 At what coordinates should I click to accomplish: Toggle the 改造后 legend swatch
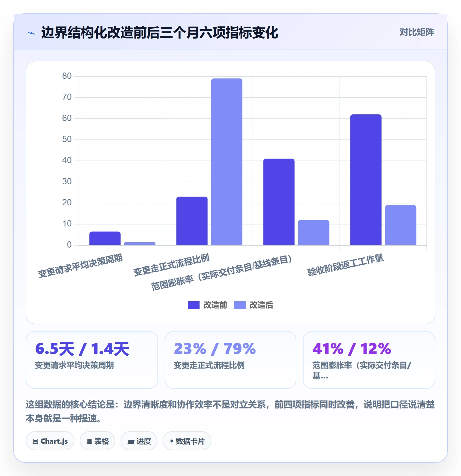[240, 305]
